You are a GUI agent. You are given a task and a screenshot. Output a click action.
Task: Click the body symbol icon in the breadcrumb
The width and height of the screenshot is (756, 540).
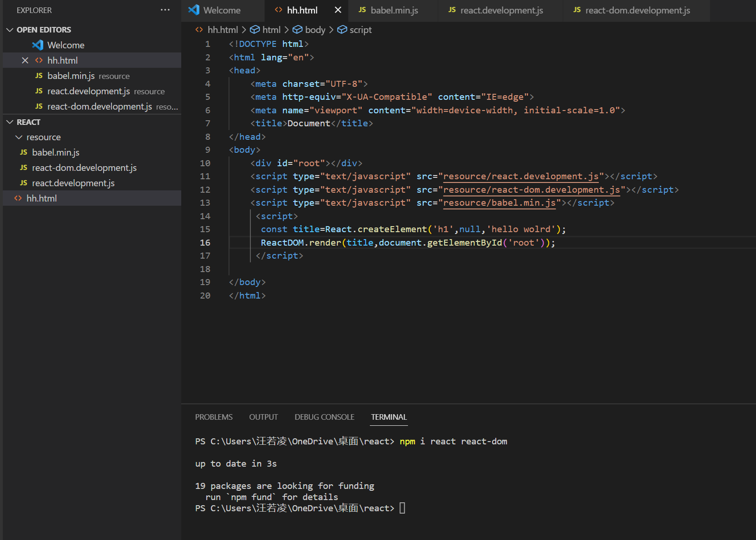[297, 30]
